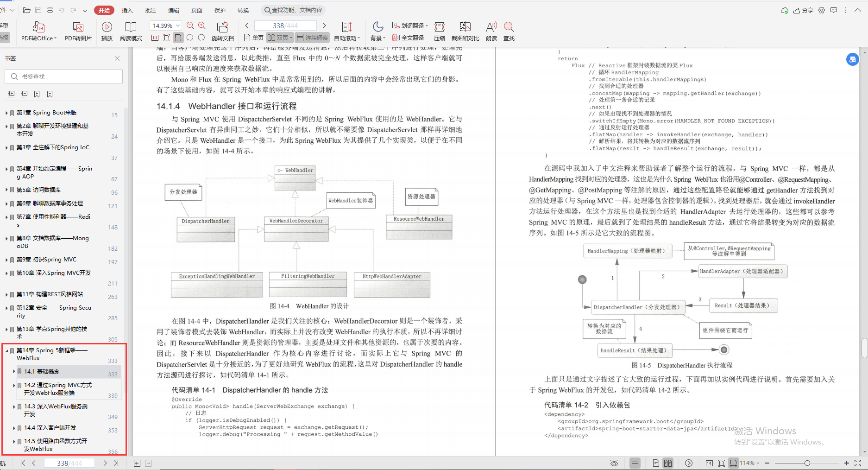Collapse 第14章 Spring 5新框架 bookmark

click(6, 351)
